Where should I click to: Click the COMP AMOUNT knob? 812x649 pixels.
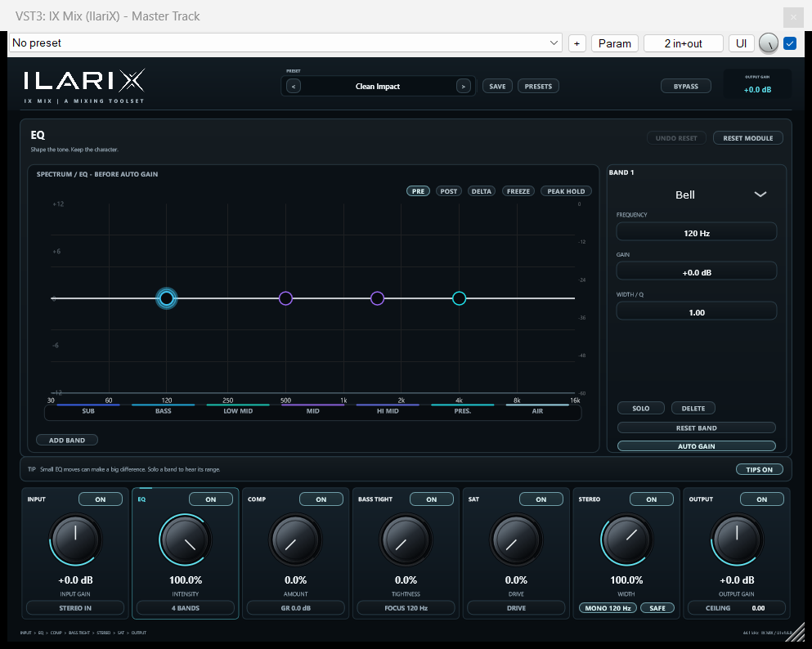(x=296, y=539)
